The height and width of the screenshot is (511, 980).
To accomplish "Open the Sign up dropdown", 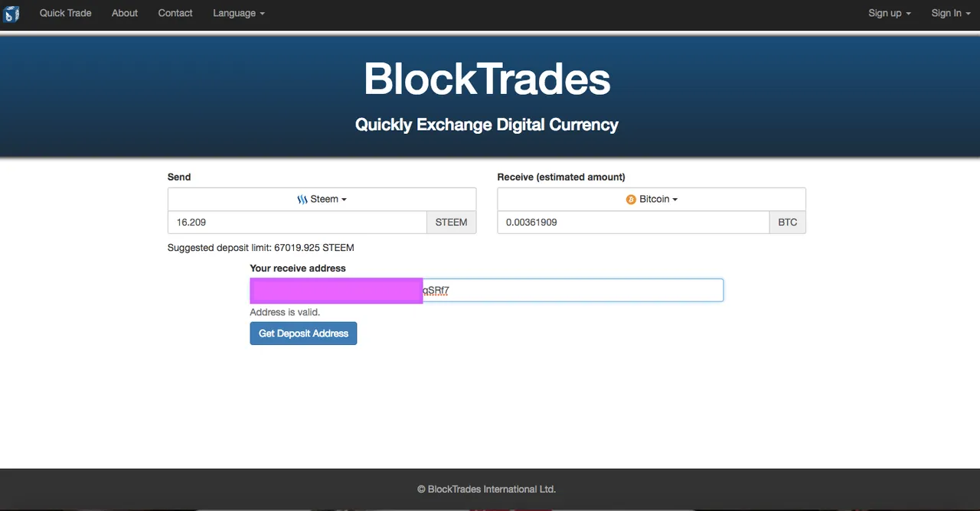I will (890, 13).
